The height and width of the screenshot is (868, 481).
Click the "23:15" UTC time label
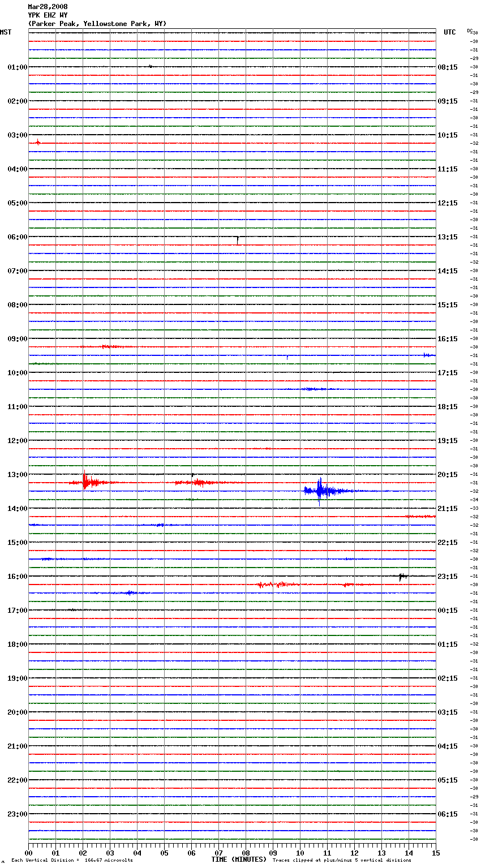(448, 577)
